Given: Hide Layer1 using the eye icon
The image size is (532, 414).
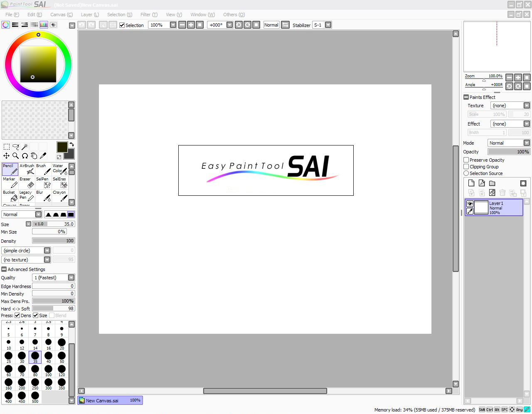Looking at the screenshot, I should pos(470,204).
